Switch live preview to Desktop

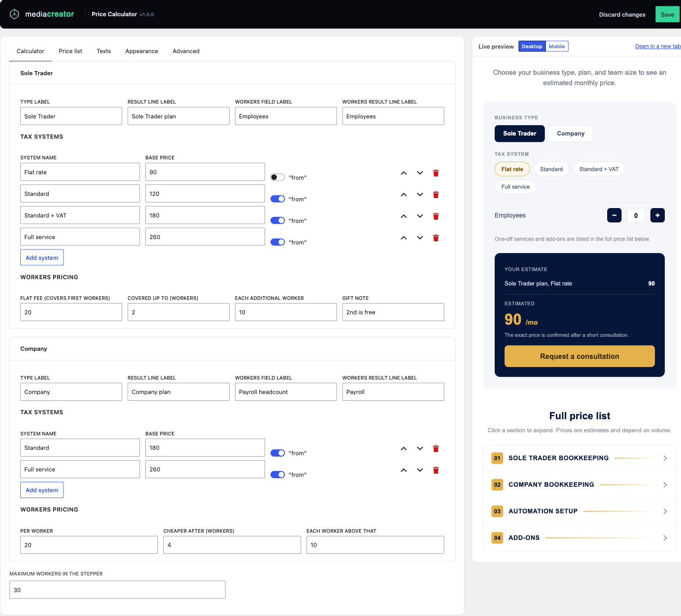pyautogui.click(x=532, y=46)
